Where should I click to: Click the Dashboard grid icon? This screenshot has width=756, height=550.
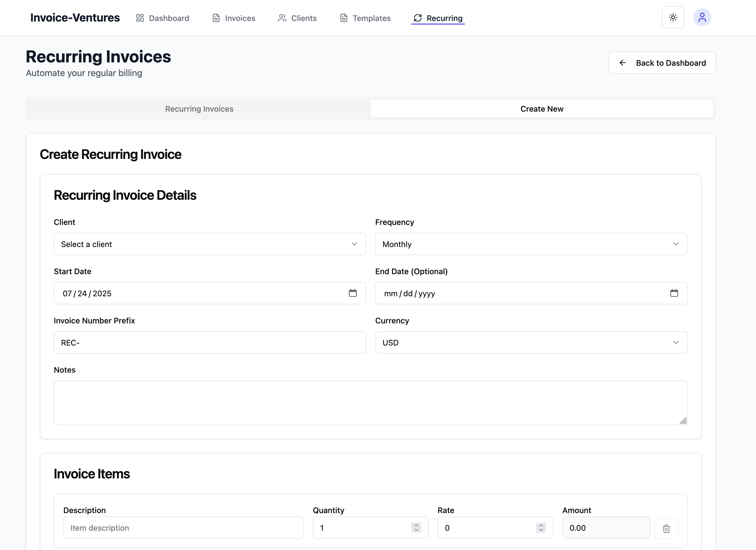pos(140,18)
